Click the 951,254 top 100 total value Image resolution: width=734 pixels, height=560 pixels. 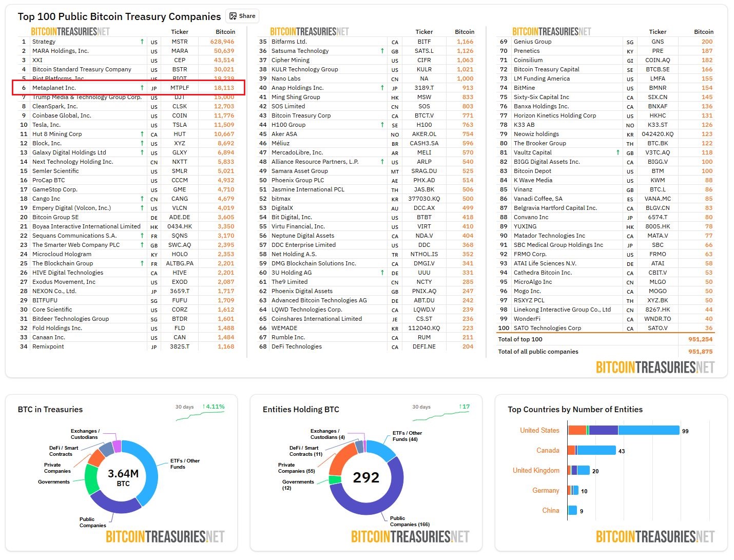click(x=701, y=339)
